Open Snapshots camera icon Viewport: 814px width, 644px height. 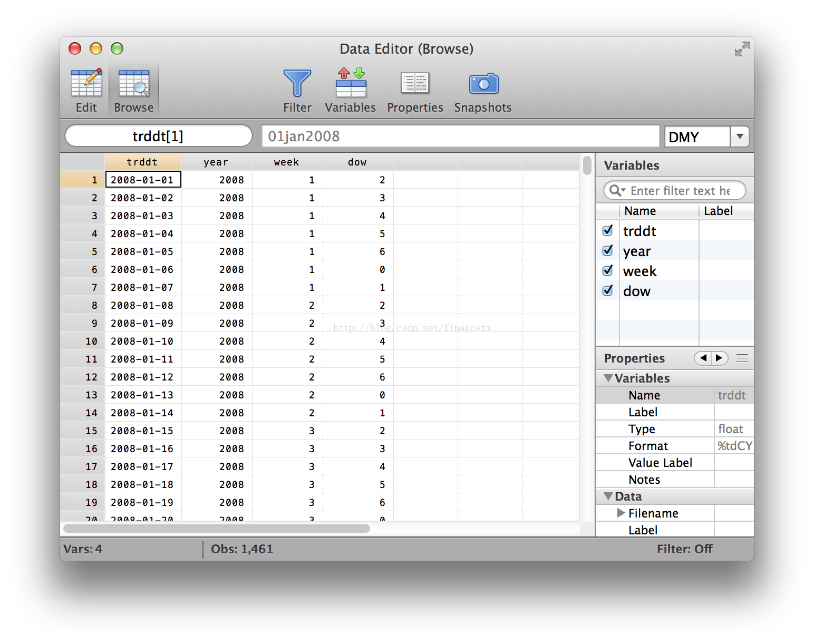point(483,83)
